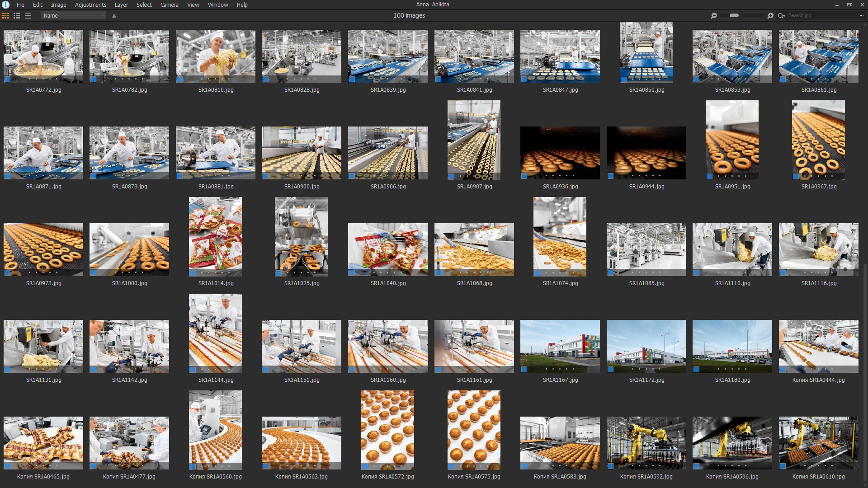The width and height of the screenshot is (868, 488).
Task: Click the Capture One logo icon
Action: point(5,5)
